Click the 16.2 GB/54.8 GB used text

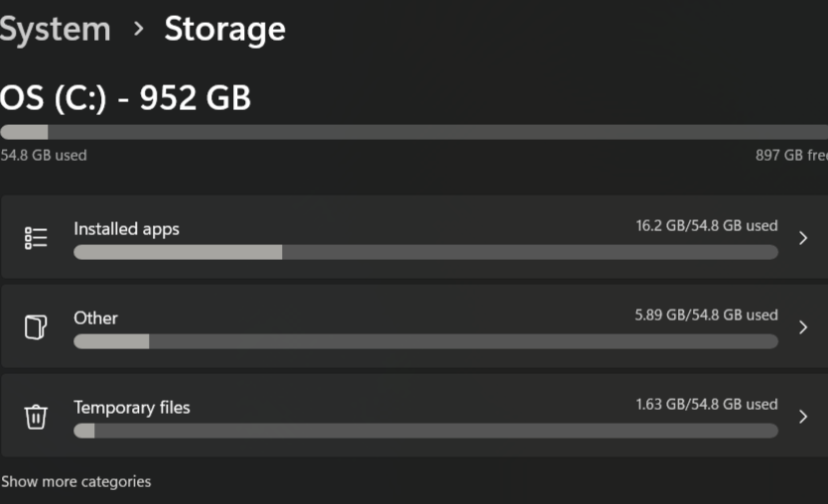point(707,226)
